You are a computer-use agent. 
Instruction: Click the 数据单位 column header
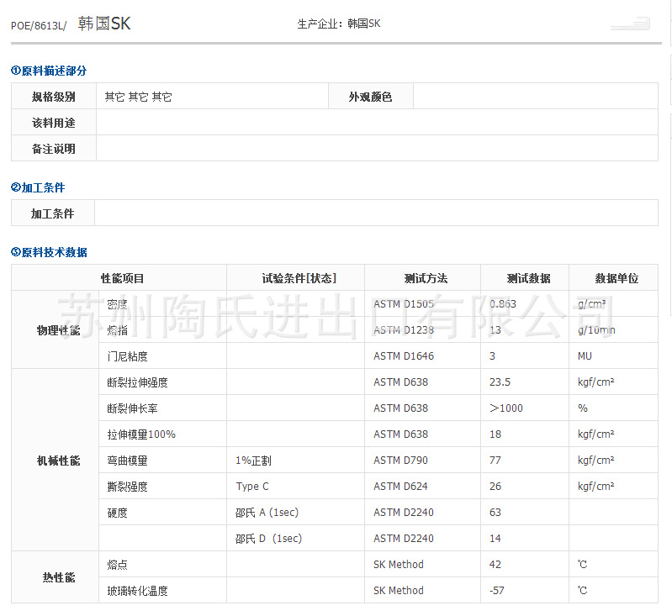point(614,278)
